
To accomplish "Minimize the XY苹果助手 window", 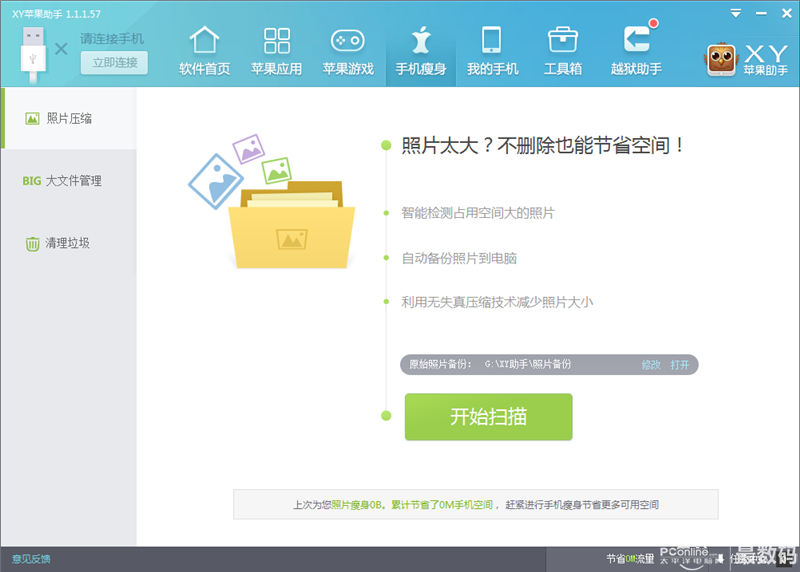I will pos(761,14).
